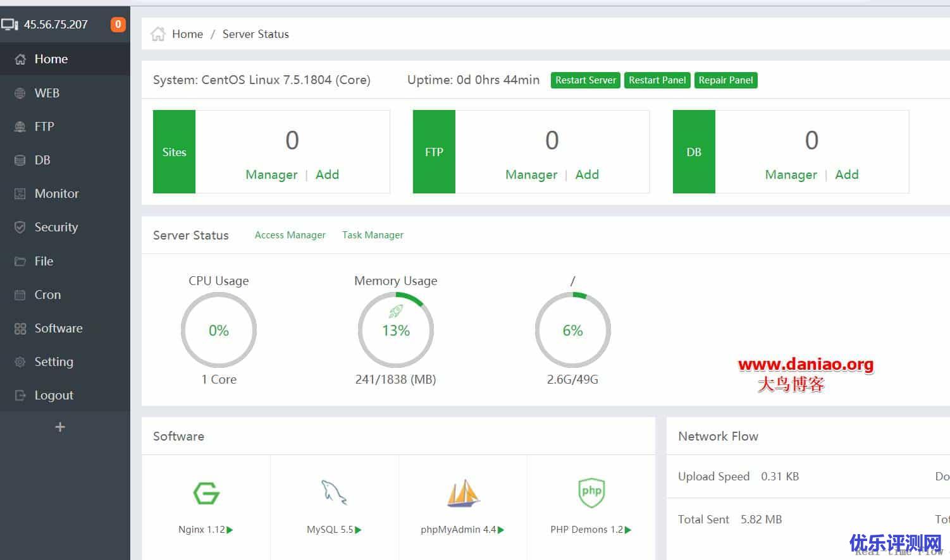Open the WEB menu item

(65, 93)
